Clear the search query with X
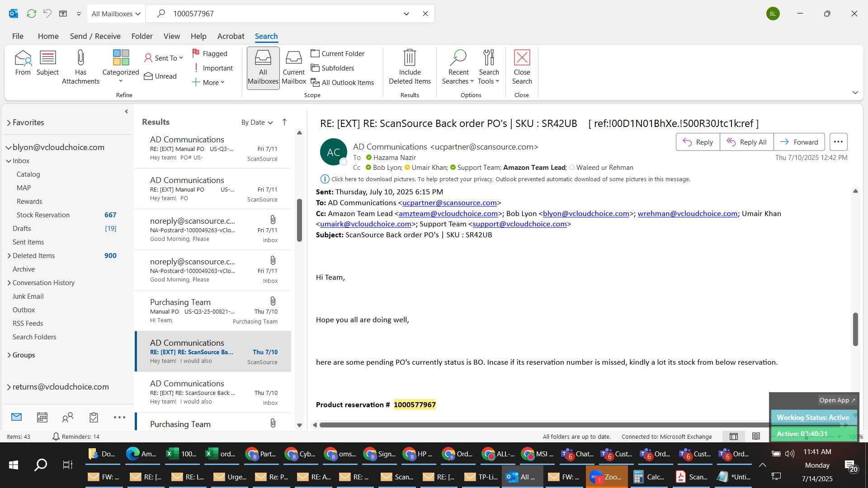 (425, 14)
